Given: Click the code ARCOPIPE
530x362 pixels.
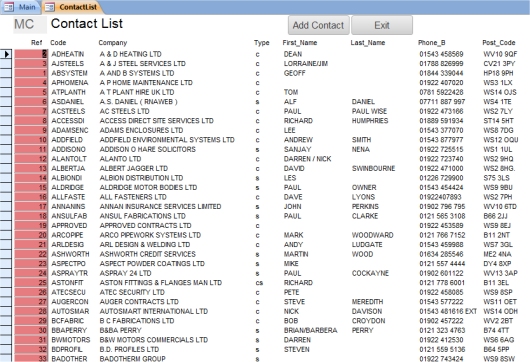Looking at the screenshot, I should (x=67, y=235).
